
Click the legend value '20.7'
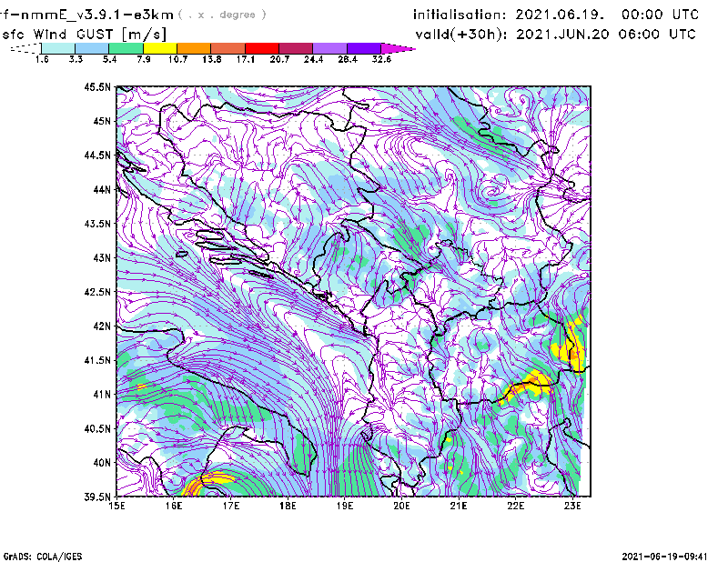[279, 59]
